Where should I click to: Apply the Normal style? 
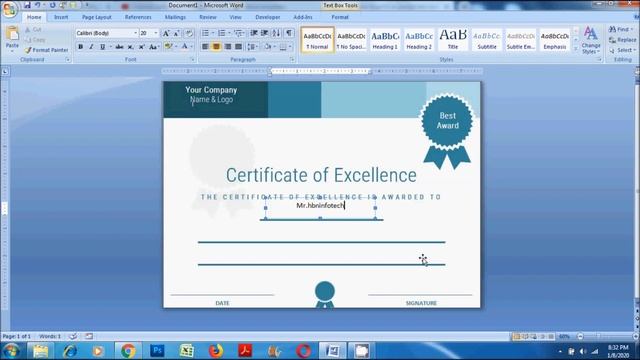click(317, 40)
